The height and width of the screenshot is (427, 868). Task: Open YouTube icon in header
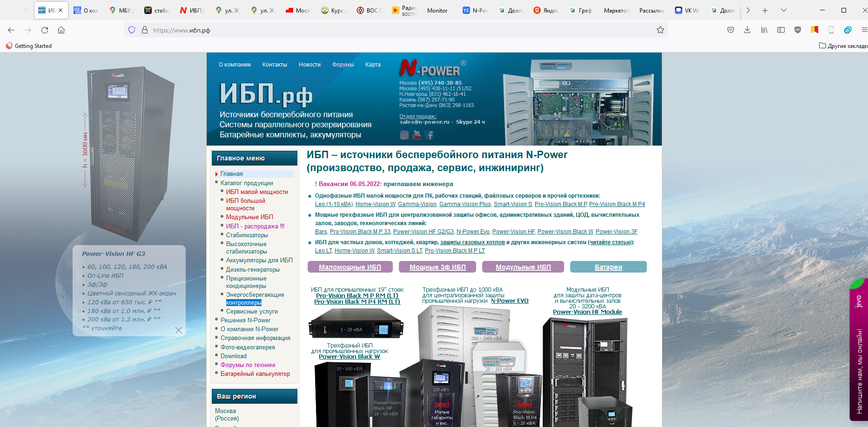point(417,135)
